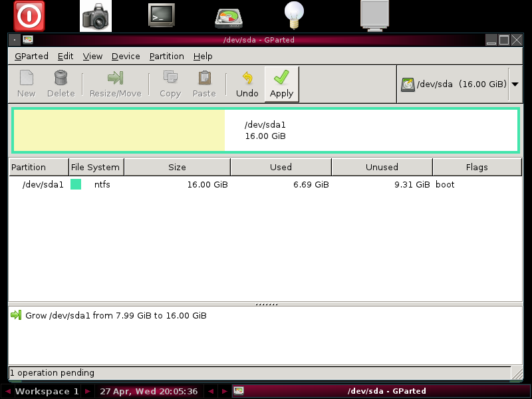Click the 16.00 GiB size cell
Image resolution: width=532 pixels, height=399 pixels.
click(207, 184)
